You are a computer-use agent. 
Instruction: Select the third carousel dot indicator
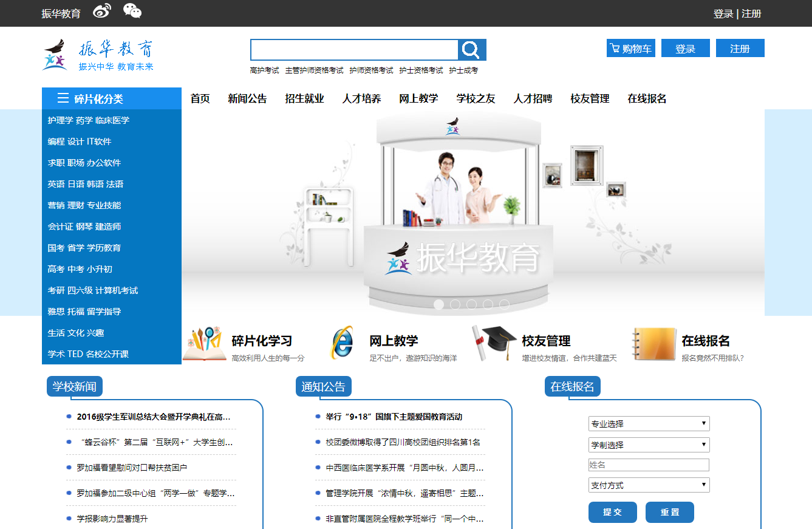(472, 305)
